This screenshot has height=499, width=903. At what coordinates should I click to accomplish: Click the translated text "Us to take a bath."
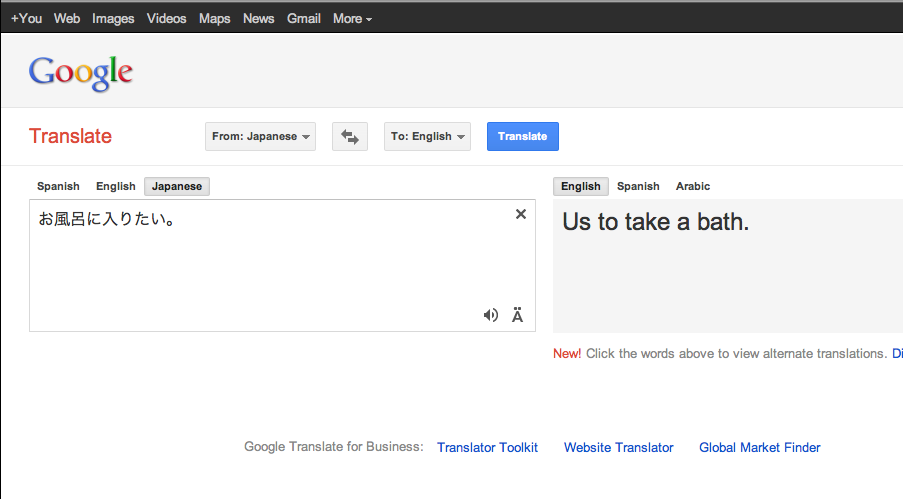(655, 222)
